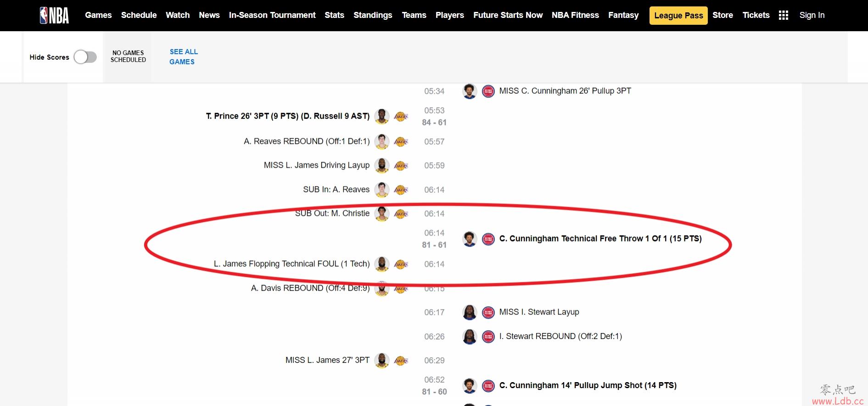Open the Players menu
This screenshot has width=868, height=406.
point(450,15)
